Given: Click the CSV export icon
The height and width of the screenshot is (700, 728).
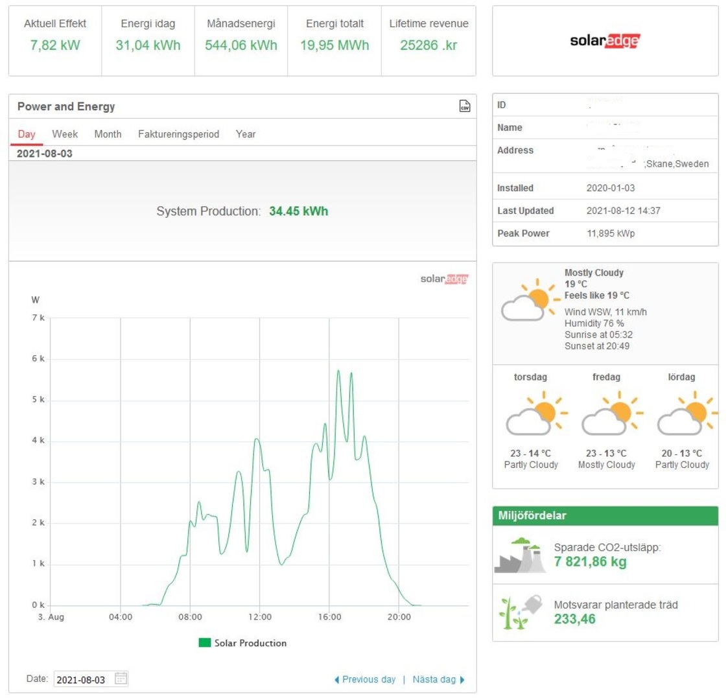Looking at the screenshot, I should [x=464, y=106].
